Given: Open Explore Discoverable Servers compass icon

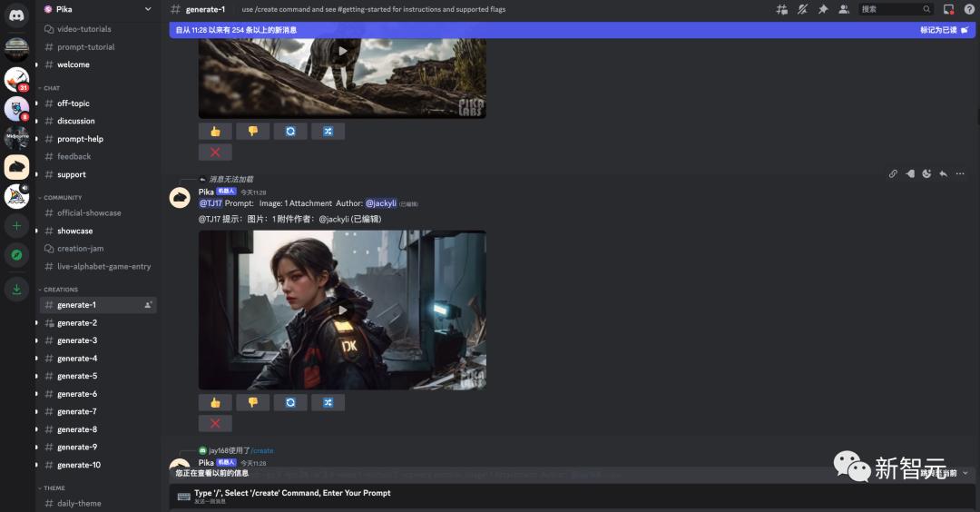Looking at the screenshot, I should (x=17, y=255).
